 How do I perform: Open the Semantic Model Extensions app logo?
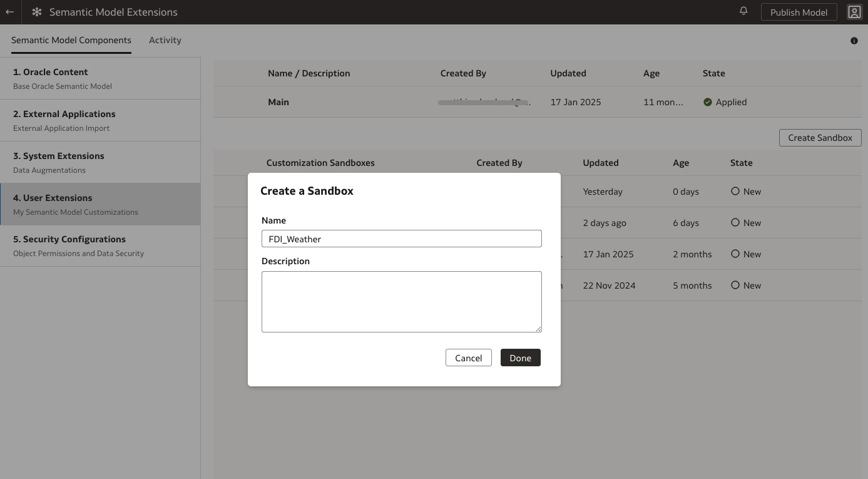(36, 12)
